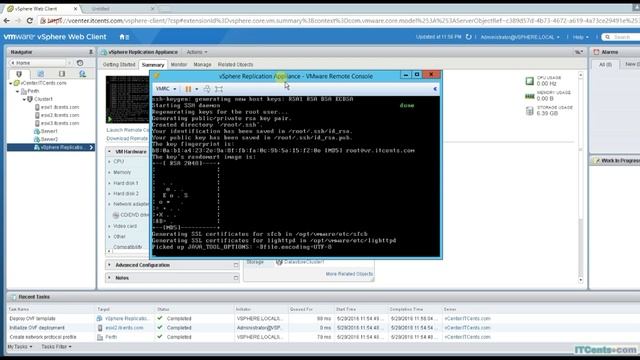640x360 pixels.
Task: Select the VMs and Templates navigator view icon
Action: tap(40, 74)
